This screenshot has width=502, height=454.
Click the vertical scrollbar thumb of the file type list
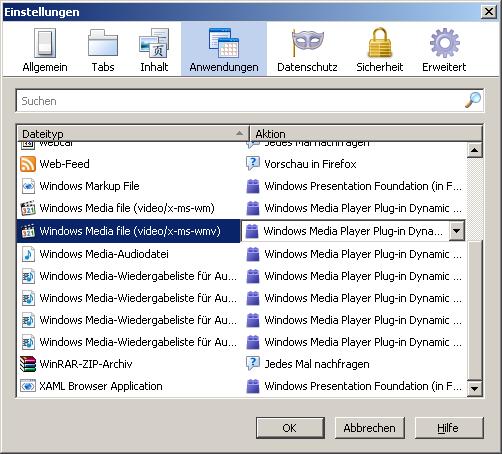point(474,310)
